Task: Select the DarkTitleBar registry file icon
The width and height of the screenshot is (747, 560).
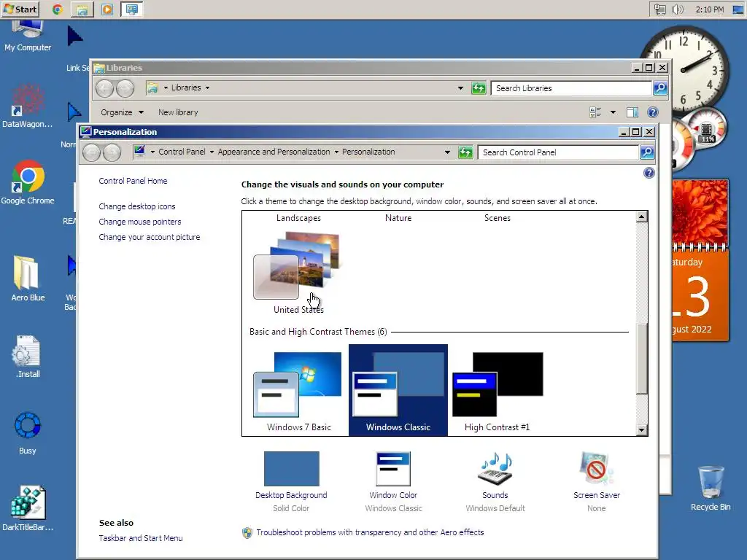Action: coord(28,508)
